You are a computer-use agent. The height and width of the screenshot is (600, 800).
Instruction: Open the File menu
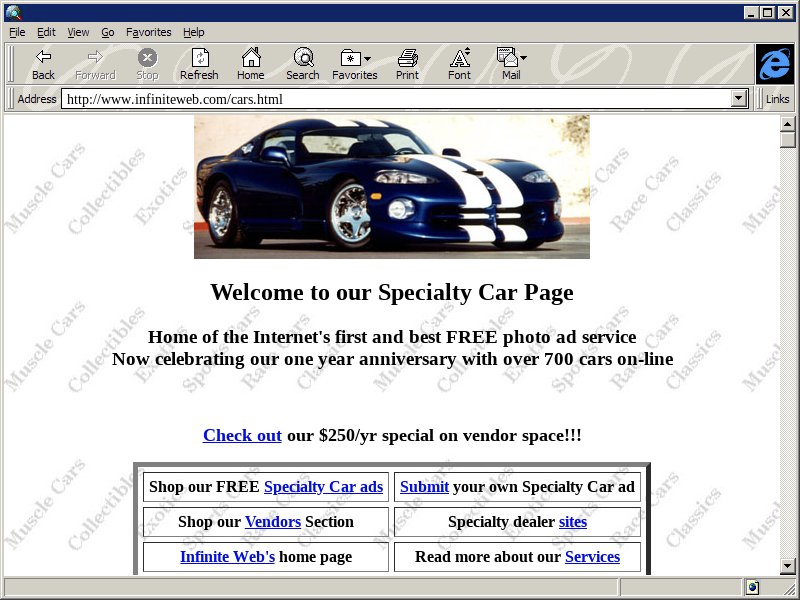click(17, 32)
